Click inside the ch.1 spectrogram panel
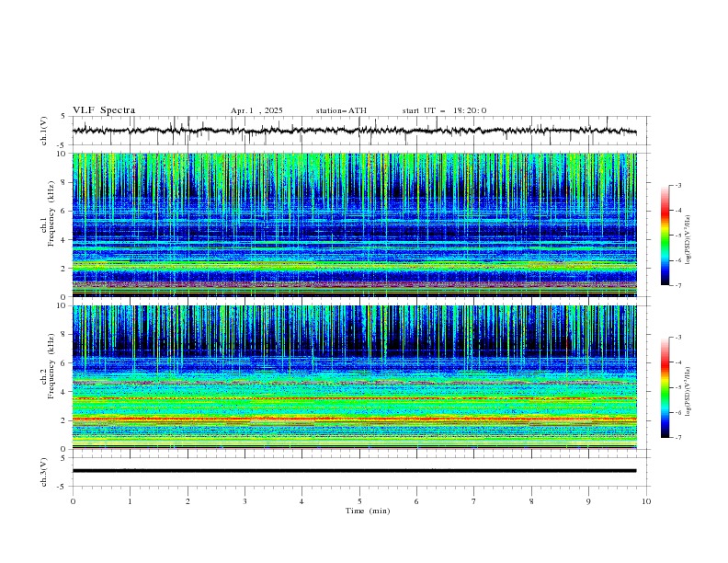Image resolution: width=728 pixels, height=563 pixels. click(x=354, y=224)
